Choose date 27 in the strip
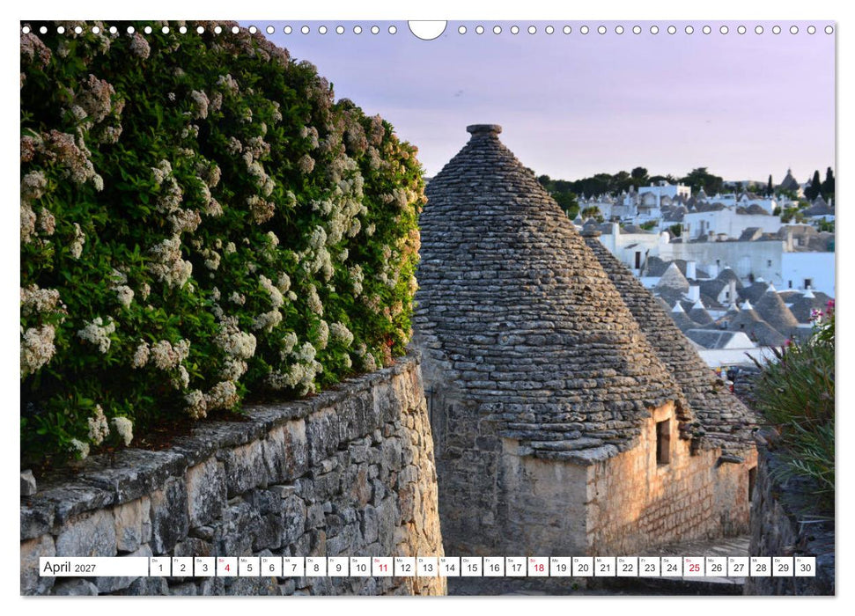This screenshot has width=855, height=616. tap(739, 567)
